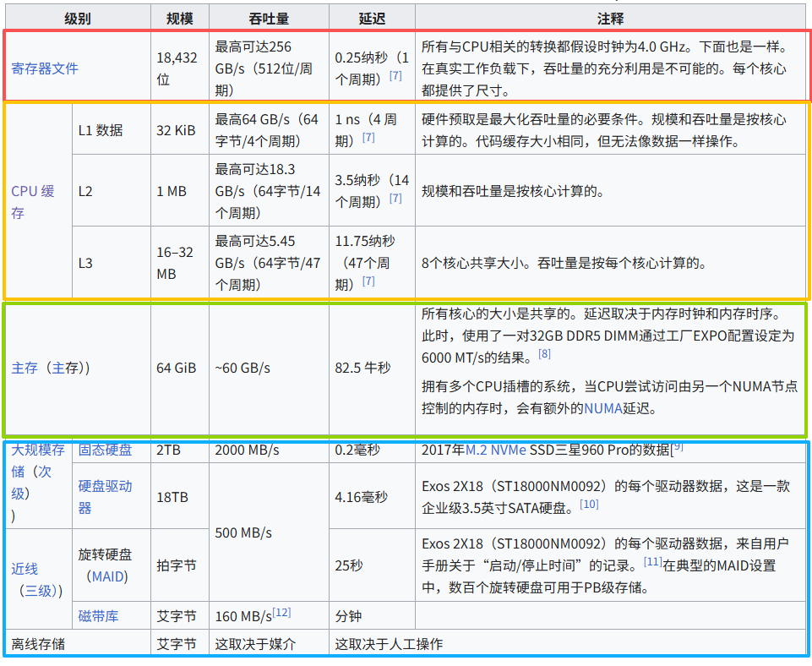Open the 寄存器文件 link
Screen dimensions: 812x666
pyautogui.click(x=45, y=68)
